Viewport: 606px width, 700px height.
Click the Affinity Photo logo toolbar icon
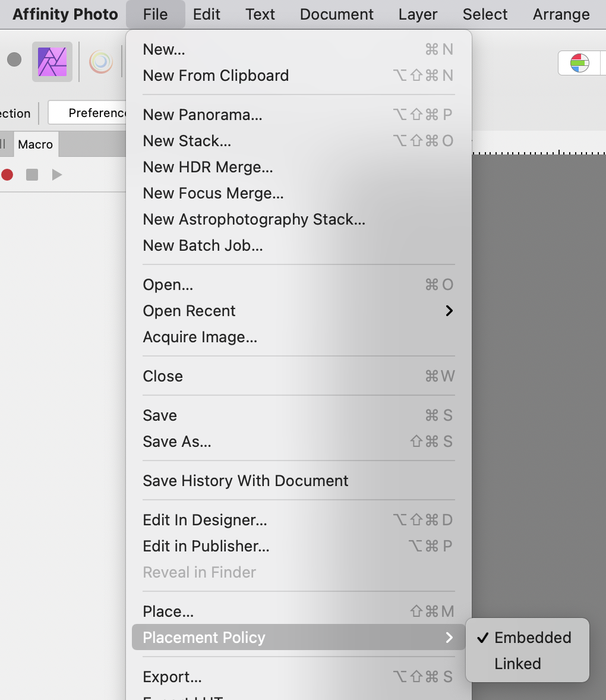point(52,61)
